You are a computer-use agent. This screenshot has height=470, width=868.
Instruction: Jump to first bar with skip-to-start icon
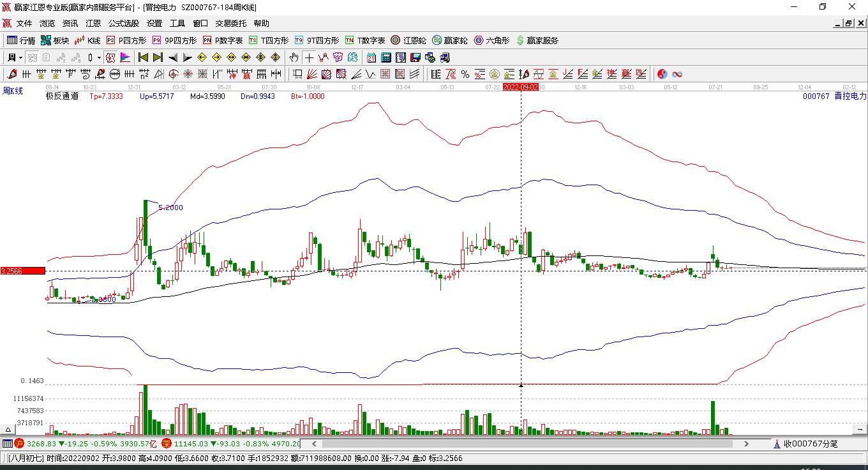point(143,57)
